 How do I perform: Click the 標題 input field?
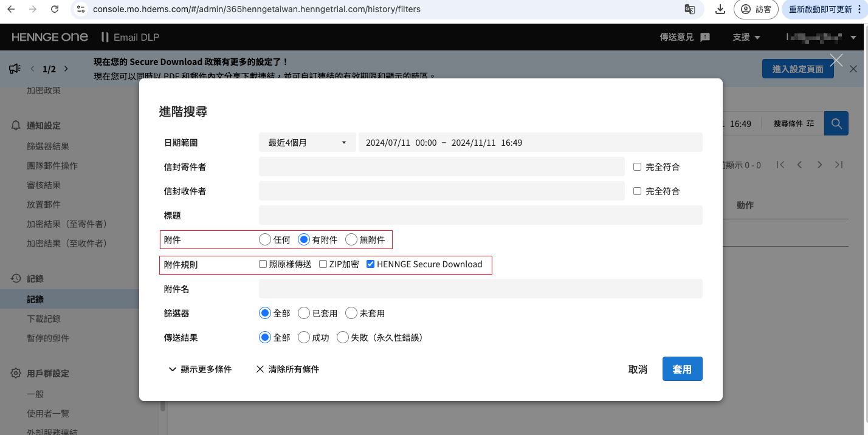[480, 215]
